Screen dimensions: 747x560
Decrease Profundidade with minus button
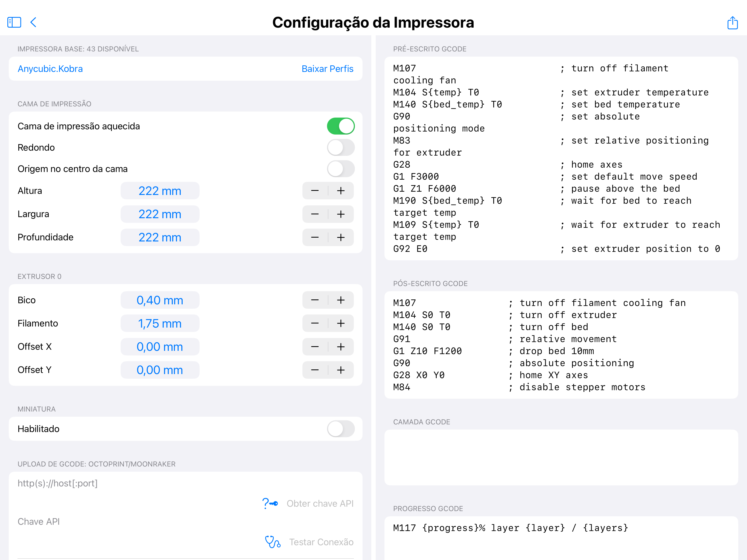(x=315, y=237)
